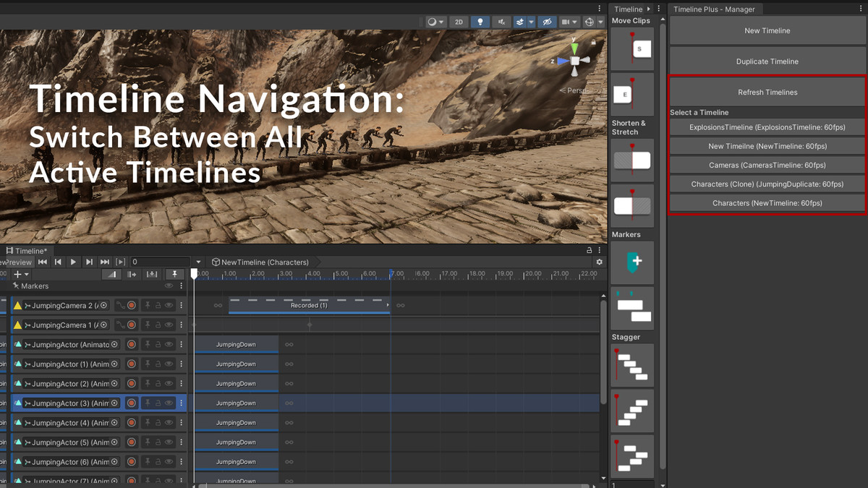
Task: Open the Gizmos dropdown arrow in Scene toolbar
Action: [x=601, y=22]
